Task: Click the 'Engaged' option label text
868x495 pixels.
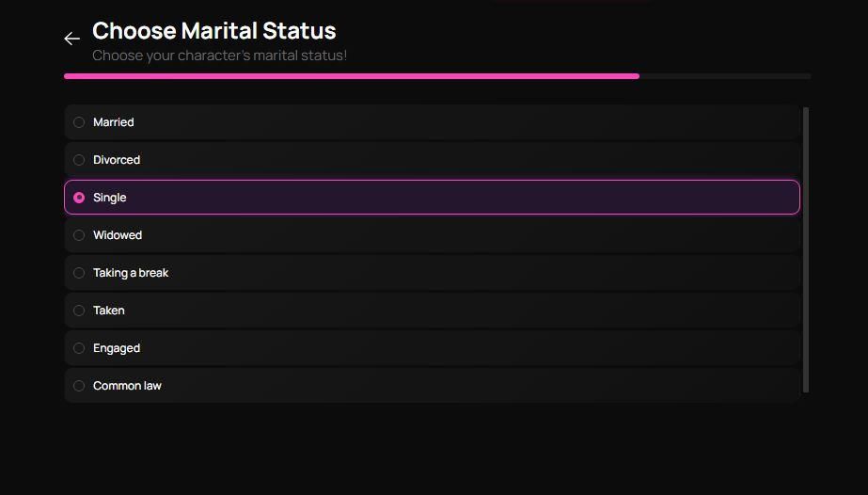Action: (x=117, y=348)
